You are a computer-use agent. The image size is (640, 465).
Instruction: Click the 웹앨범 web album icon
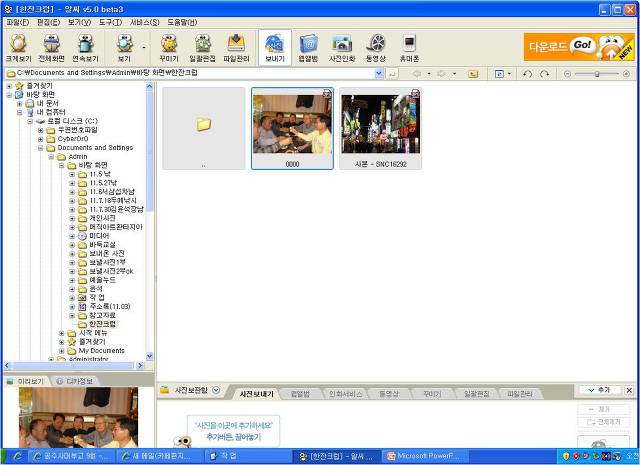tap(308, 48)
